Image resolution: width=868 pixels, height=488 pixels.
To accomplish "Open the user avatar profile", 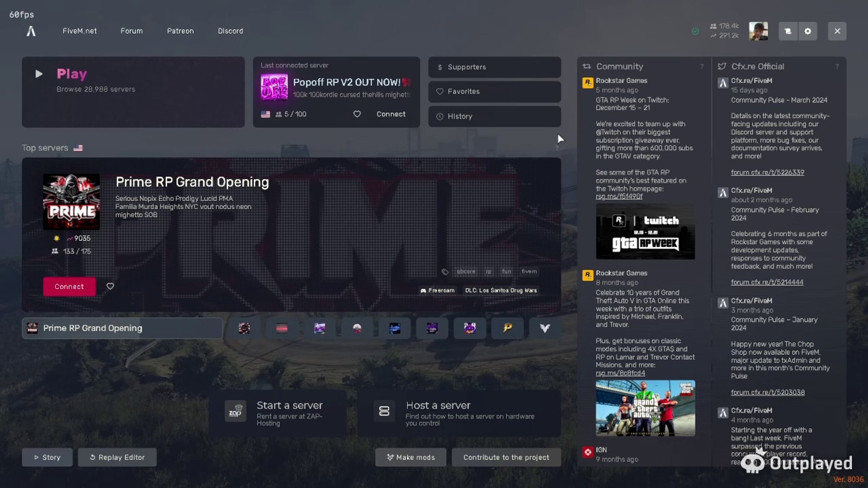I will pos(758,31).
